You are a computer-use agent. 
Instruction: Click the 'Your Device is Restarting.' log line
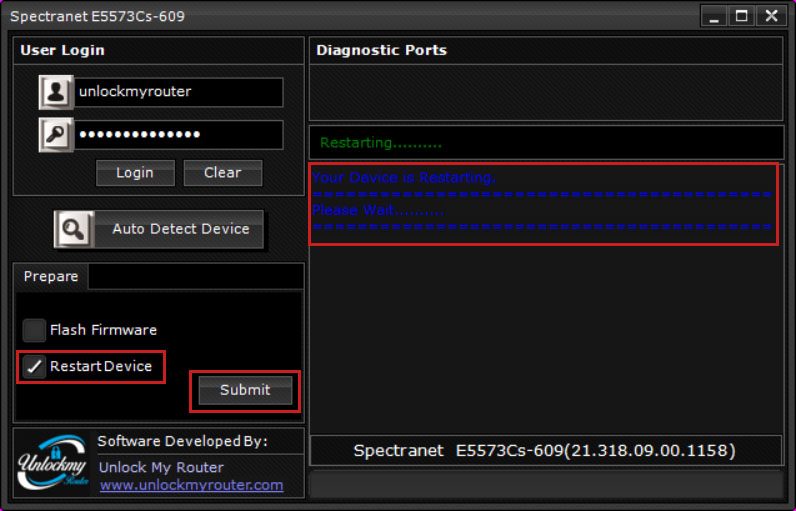404,178
